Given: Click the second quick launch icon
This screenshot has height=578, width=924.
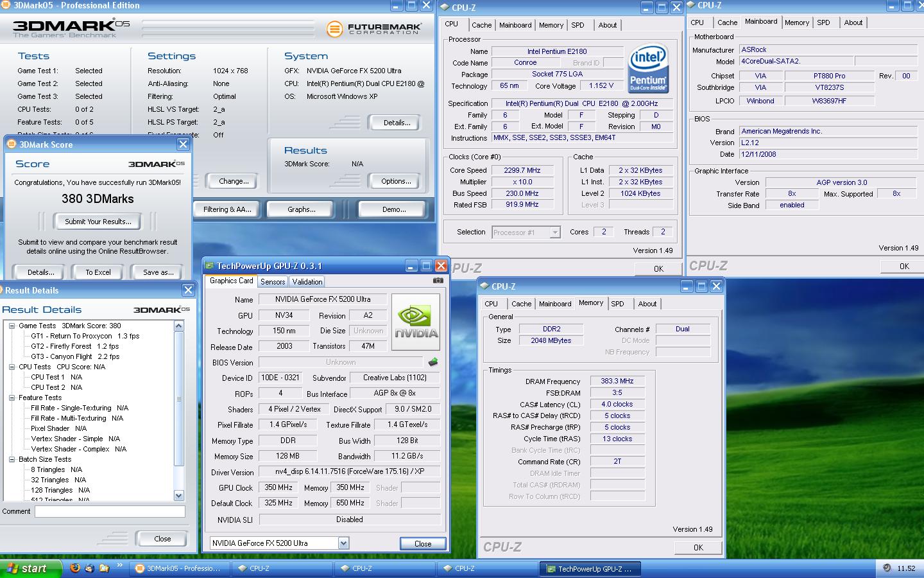Looking at the screenshot, I should point(89,568).
